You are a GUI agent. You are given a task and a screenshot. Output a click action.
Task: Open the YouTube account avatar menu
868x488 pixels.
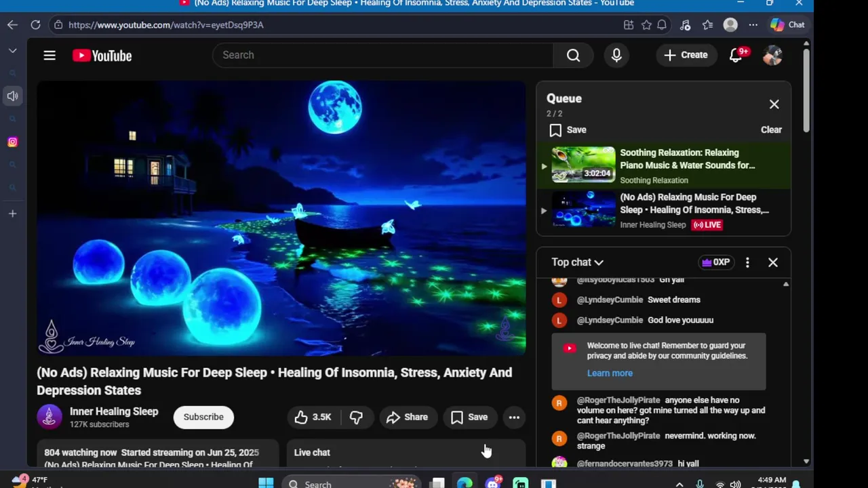coord(772,55)
